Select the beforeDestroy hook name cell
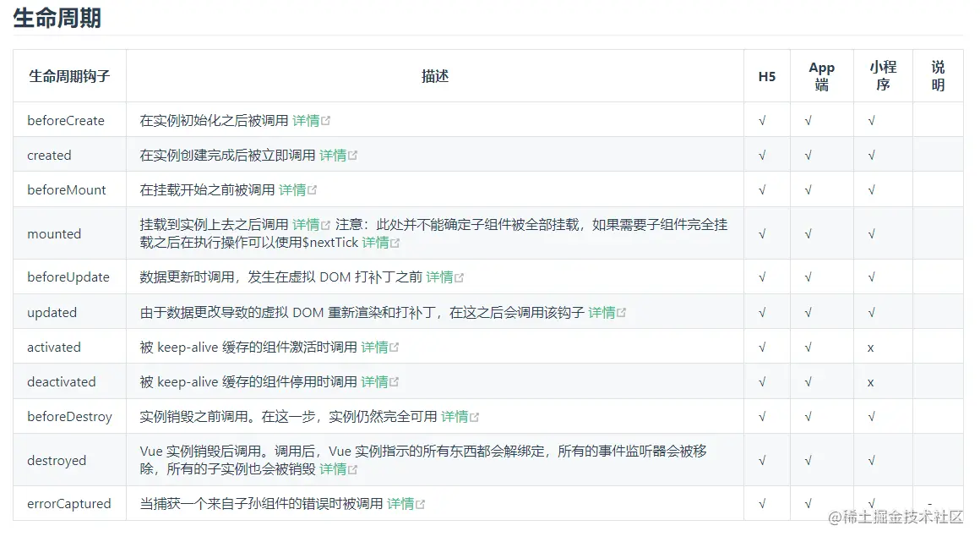Screen dimensions: 980x542 click(x=69, y=417)
